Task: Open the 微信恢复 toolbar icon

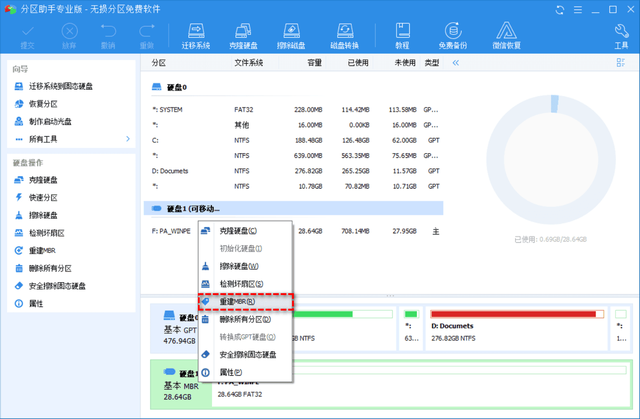Action: (507, 36)
